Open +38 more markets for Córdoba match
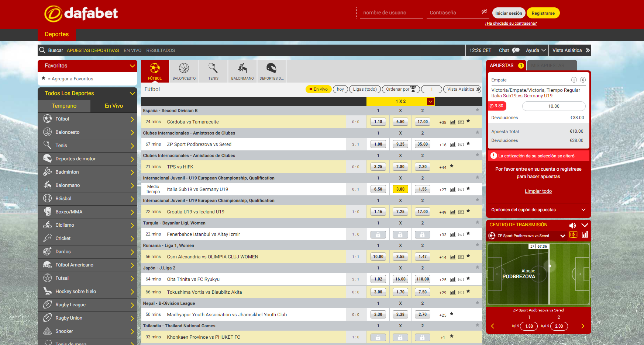Viewport: 644px width, 345px height. pyautogui.click(x=442, y=122)
